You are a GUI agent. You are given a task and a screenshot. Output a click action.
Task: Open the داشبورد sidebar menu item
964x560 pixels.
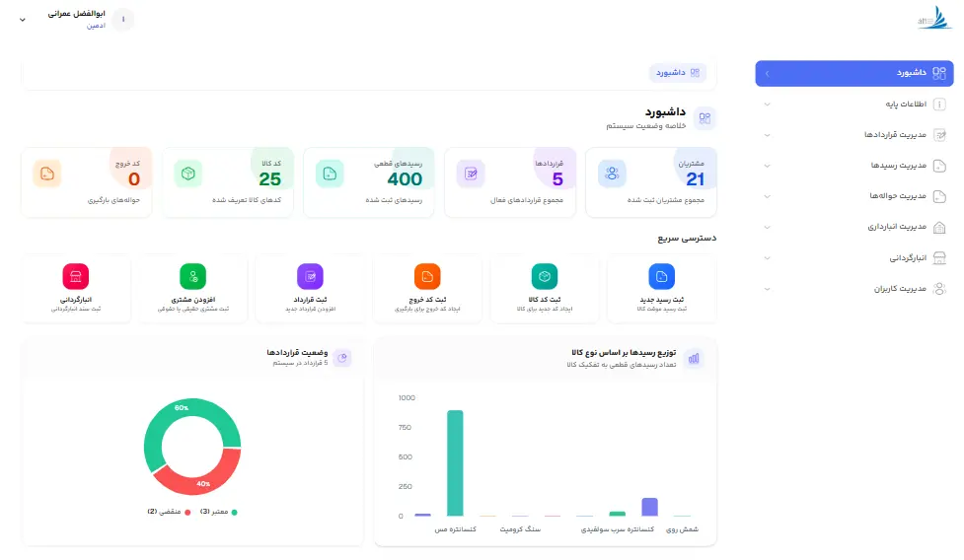coord(853,73)
